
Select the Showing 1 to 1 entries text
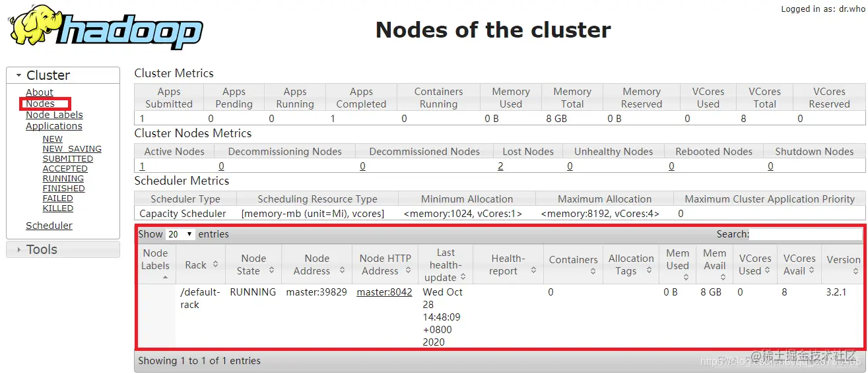(x=199, y=361)
